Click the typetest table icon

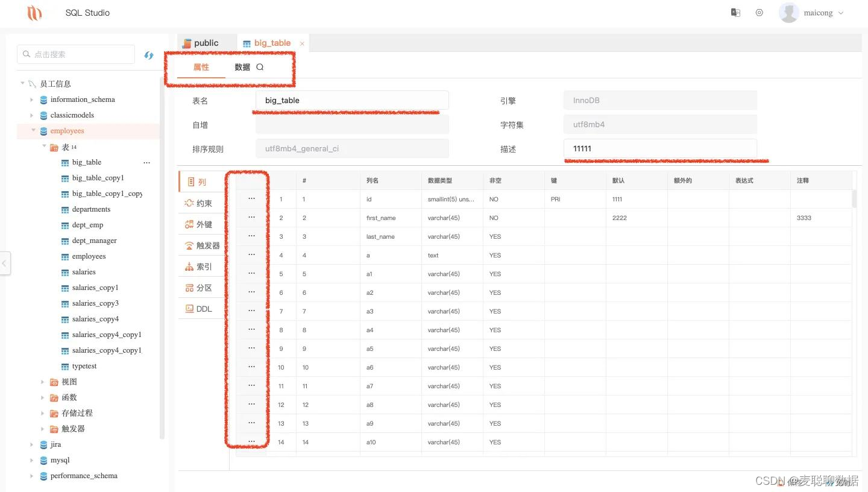(x=65, y=366)
